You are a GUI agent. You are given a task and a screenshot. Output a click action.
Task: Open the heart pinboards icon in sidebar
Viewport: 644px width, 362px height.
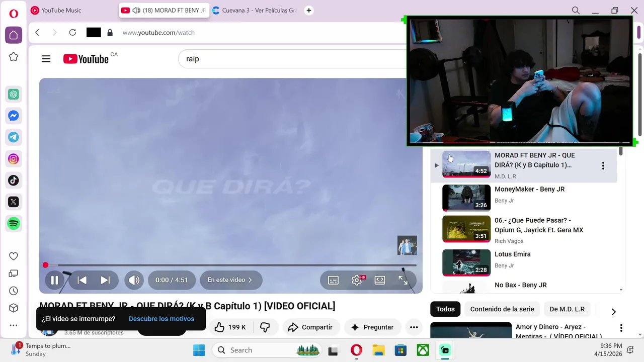click(x=14, y=256)
